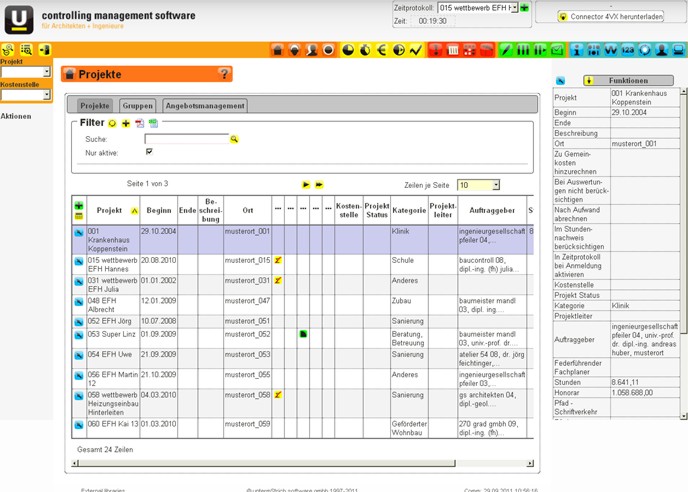Open the help question mark in Projekte header

224,74
